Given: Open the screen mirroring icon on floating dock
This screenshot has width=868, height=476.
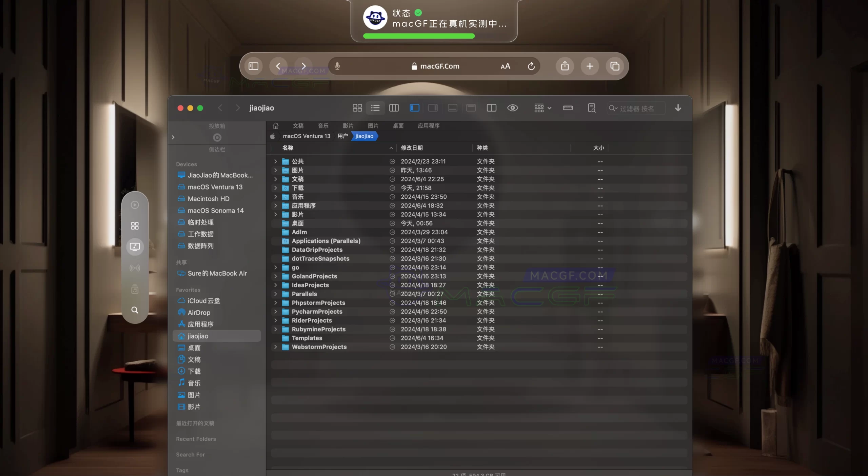Looking at the screenshot, I should point(135,246).
